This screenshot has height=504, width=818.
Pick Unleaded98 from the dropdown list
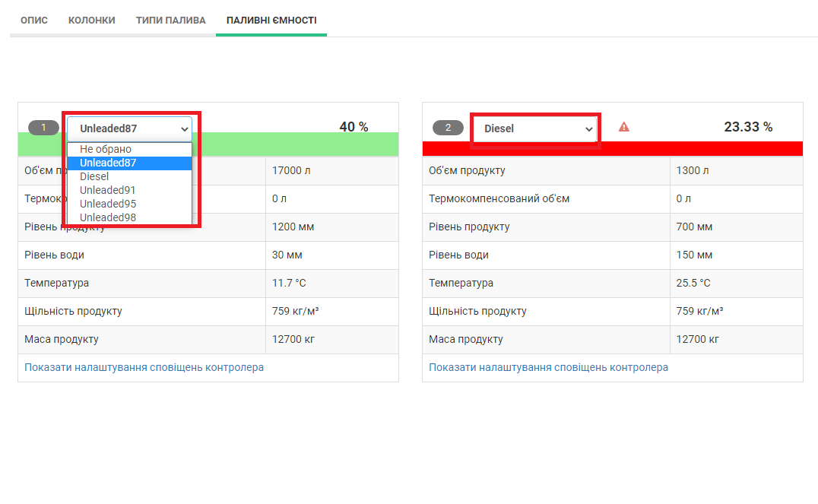click(x=108, y=217)
